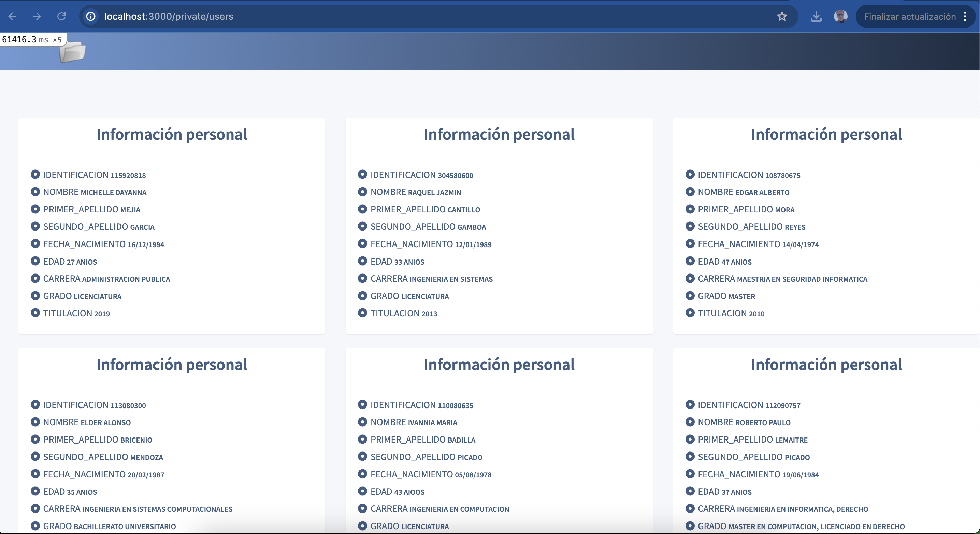This screenshot has width=980, height=534.
Task: Click bullet icon beside FECHA_NACIMIENTO 05/08/1978
Action: (362, 474)
